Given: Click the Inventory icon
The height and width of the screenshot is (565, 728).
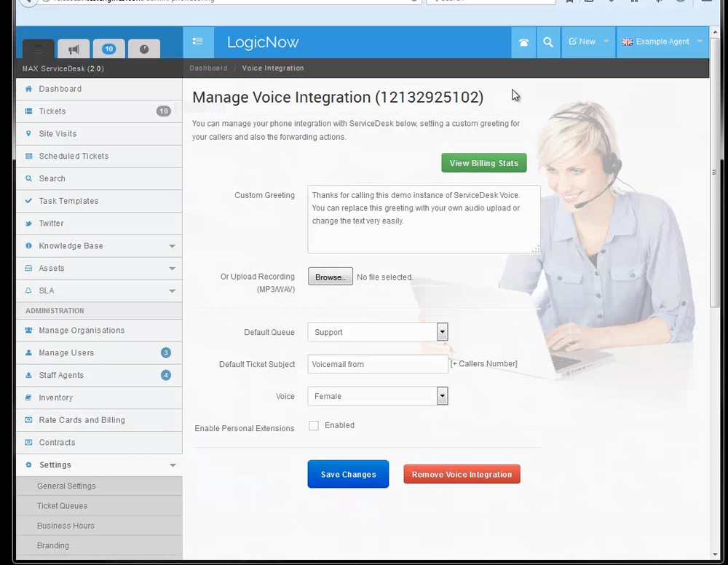Looking at the screenshot, I should [29, 398].
